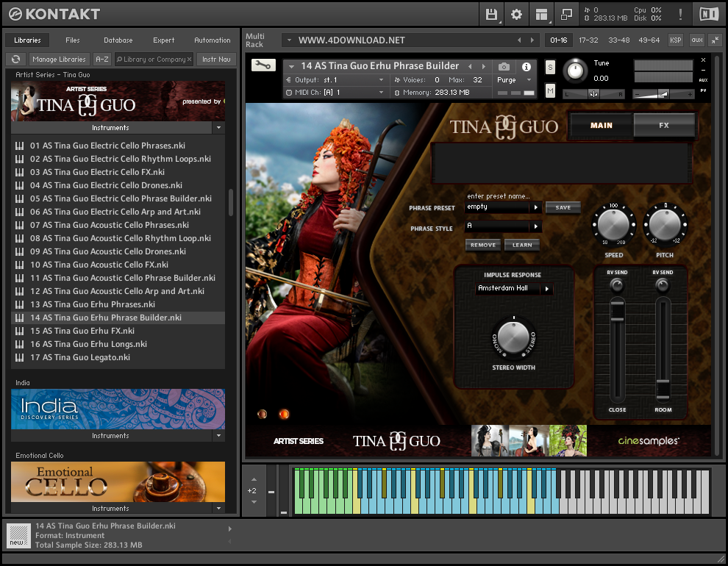The width and height of the screenshot is (728, 566).
Task: Open multi rack name dropdown arrow
Action: (x=289, y=40)
